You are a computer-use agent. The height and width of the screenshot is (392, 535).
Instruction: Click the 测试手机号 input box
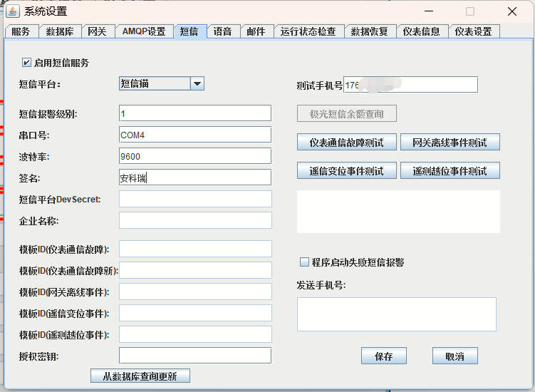[410, 85]
